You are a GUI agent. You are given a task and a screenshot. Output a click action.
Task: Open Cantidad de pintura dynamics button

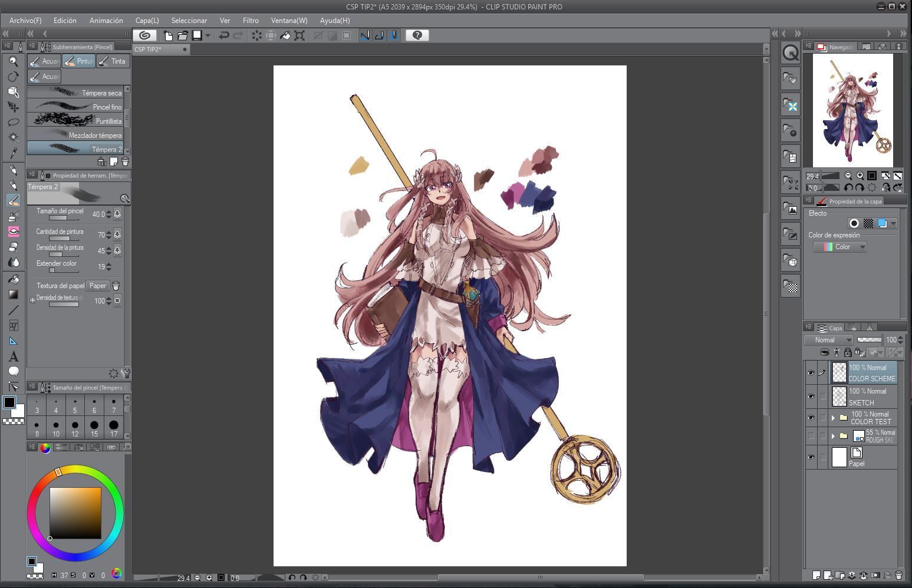117,234
